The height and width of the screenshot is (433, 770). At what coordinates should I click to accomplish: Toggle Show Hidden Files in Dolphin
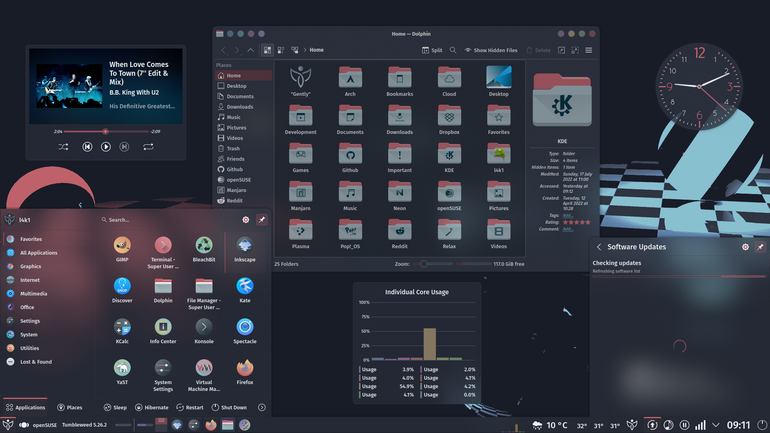point(491,50)
